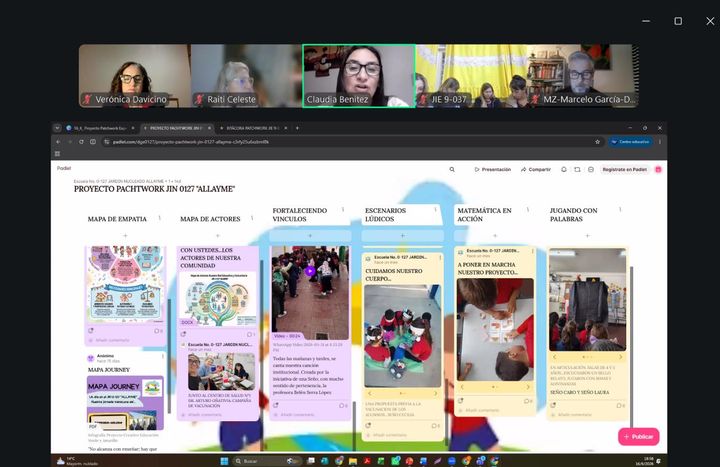This screenshot has height=467, width=720.
Task: Open the pink Padlet user avatar
Action: click(658, 169)
